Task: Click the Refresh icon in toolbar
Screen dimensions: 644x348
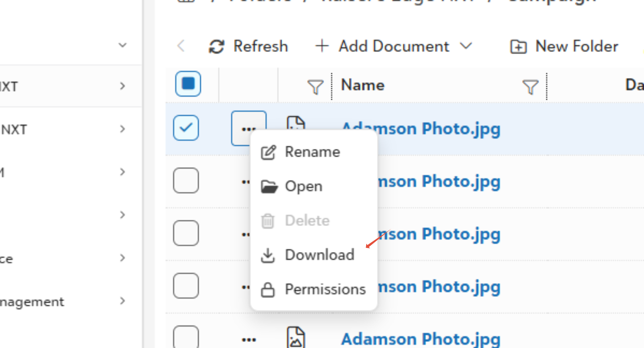Action: point(216,47)
